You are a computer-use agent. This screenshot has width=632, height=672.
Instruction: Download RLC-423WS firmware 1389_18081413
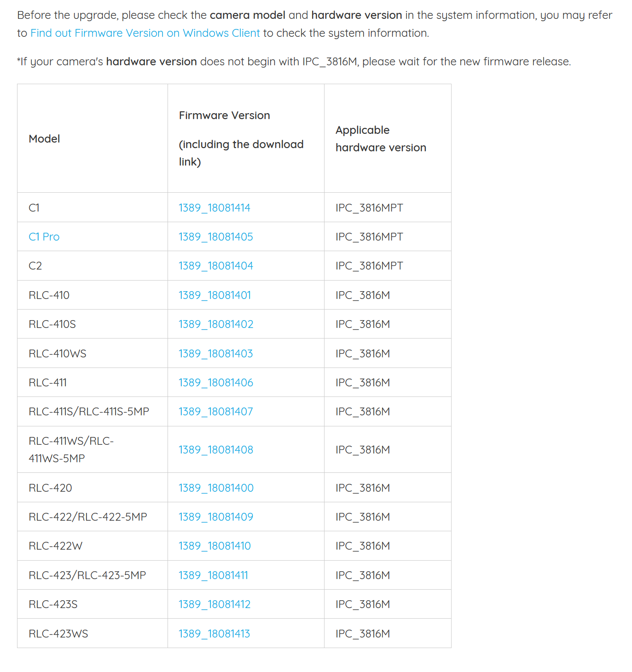(215, 634)
